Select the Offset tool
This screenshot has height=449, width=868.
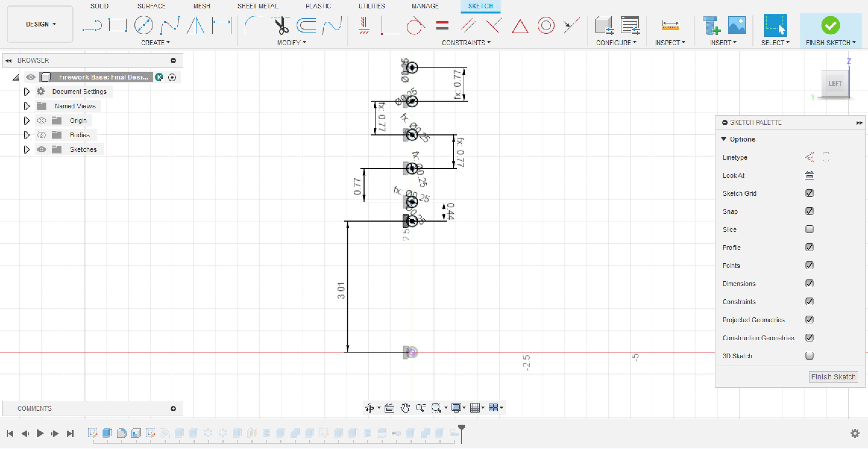point(306,26)
